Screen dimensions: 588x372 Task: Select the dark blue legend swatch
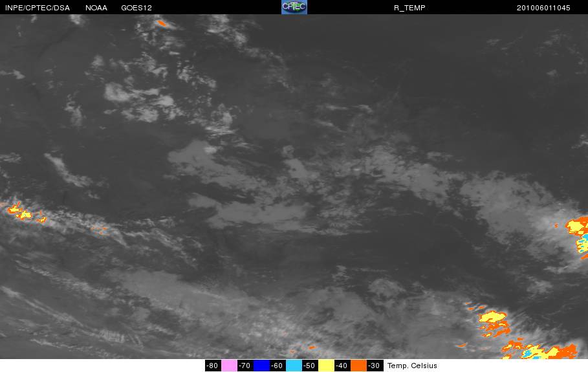tap(261, 366)
